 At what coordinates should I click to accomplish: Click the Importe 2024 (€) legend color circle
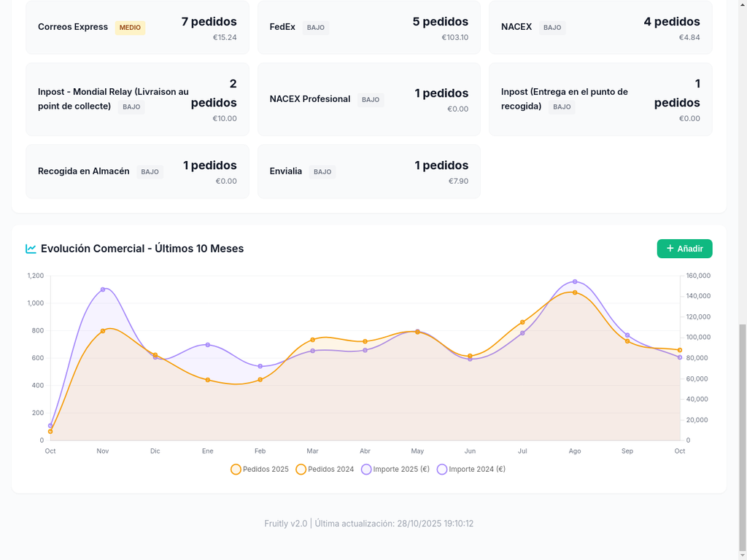point(442,470)
